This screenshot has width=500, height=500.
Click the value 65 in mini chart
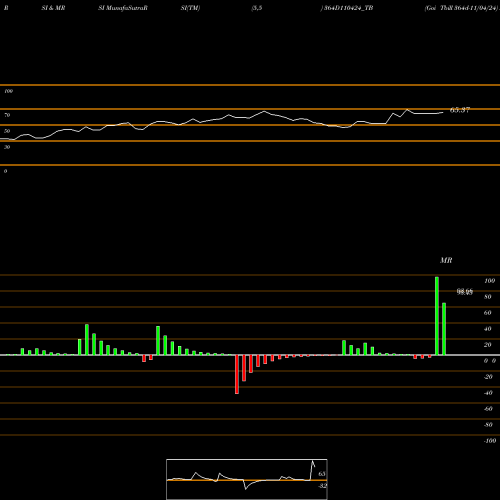pyautogui.click(x=322, y=474)
